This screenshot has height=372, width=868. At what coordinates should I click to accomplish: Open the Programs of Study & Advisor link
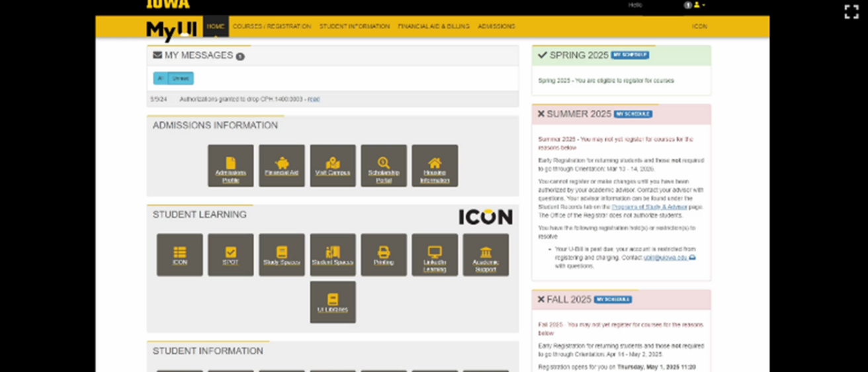point(649,207)
